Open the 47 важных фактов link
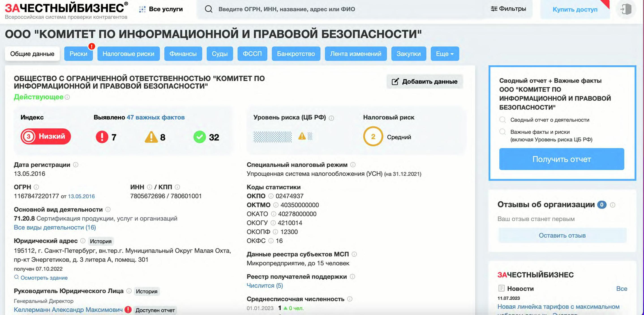This screenshot has width=644, height=315. click(x=155, y=117)
